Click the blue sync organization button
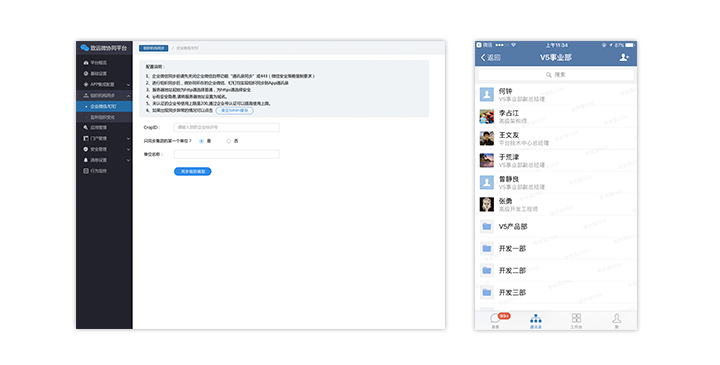The height and width of the screenshot is (365, 720). point(192,171)
